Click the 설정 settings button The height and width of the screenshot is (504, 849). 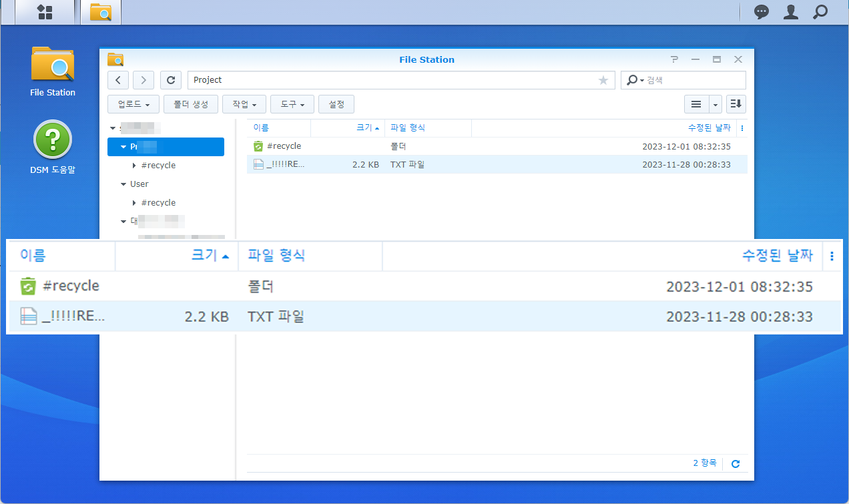coord(336,104)
